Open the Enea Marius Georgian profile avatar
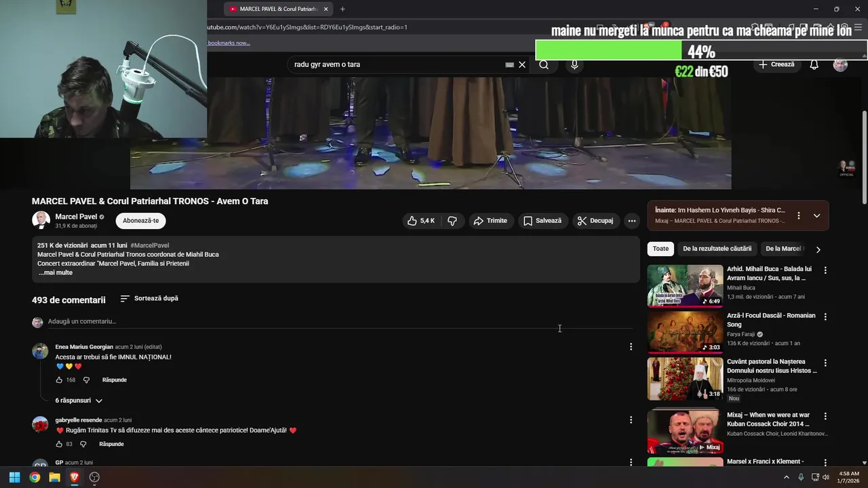 41,351
